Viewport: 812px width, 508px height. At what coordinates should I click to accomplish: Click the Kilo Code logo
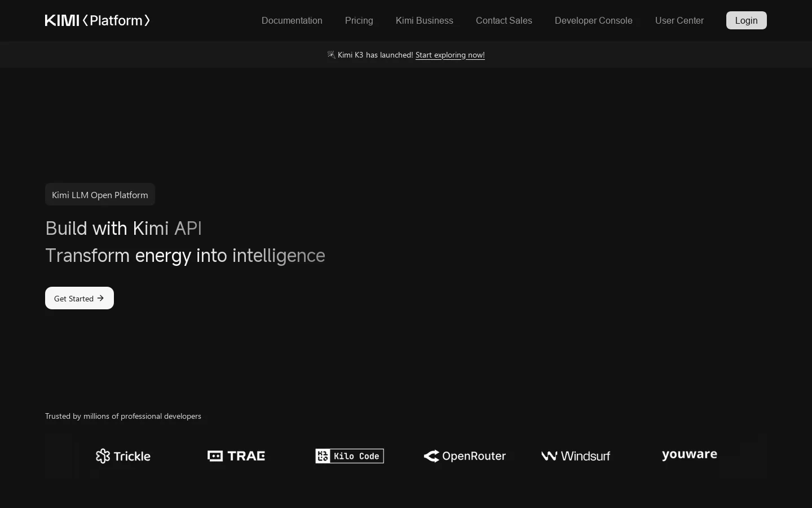[x=350, y=456]
